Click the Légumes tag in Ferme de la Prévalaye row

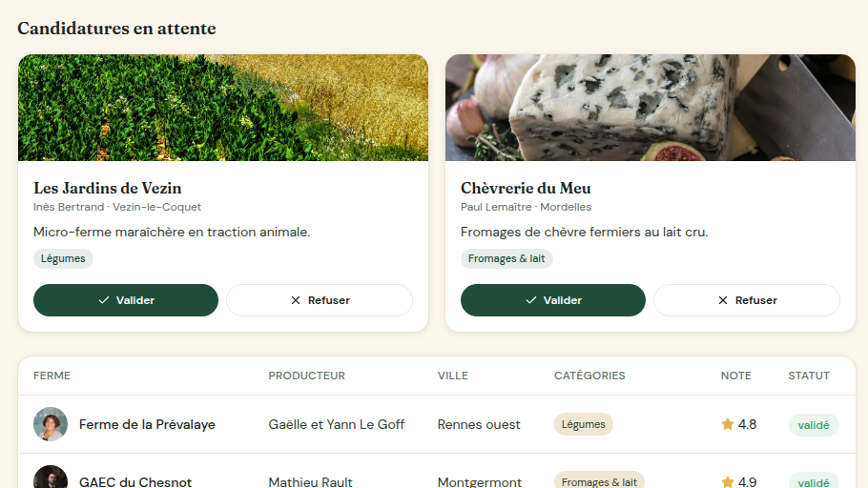(x=584, y=424)
